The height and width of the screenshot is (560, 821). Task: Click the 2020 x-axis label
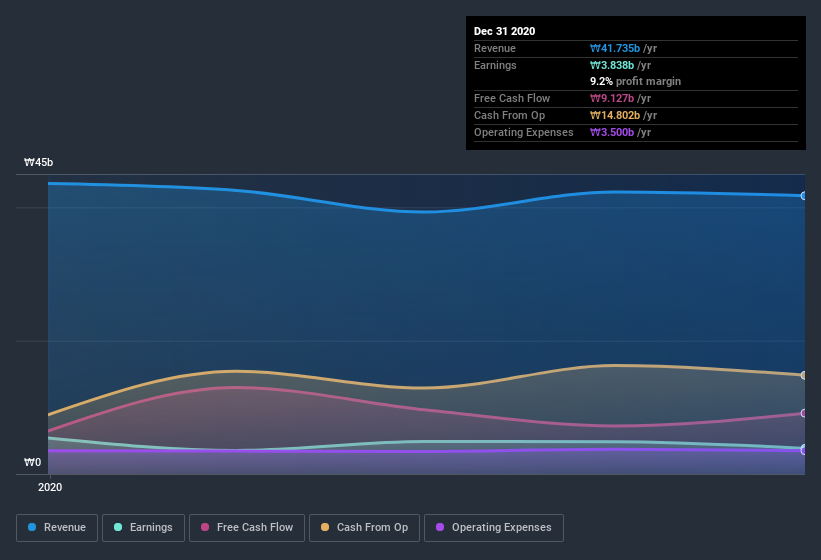click(x=50, y=487)
